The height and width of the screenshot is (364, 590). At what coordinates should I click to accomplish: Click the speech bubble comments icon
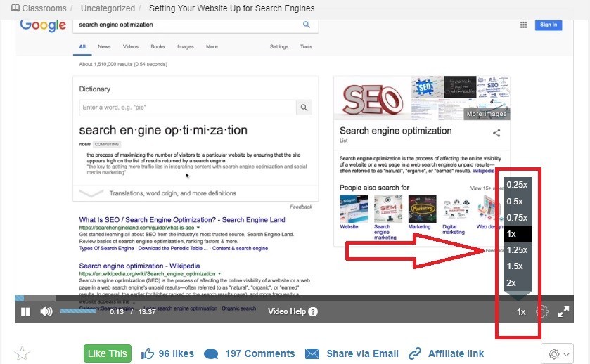pos(211,354)
